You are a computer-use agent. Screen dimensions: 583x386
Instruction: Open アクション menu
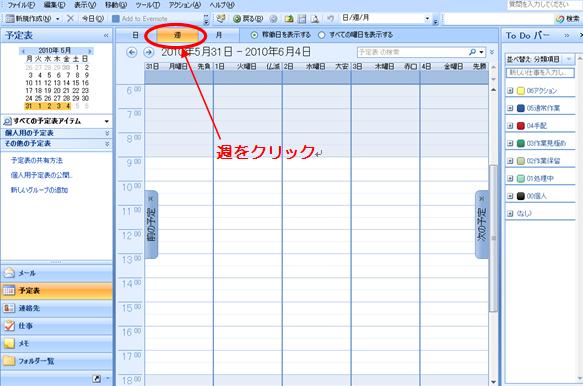pyautogui.click(x=184, y=5)
